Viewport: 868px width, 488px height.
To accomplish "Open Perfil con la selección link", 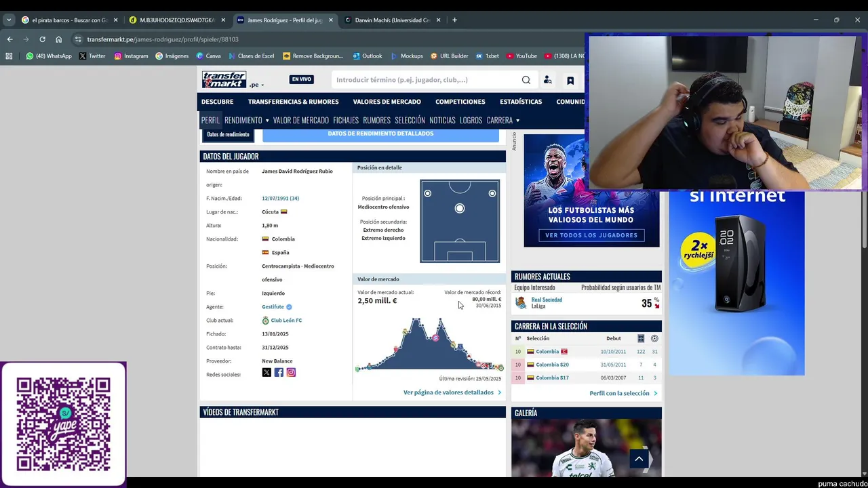I will tap(623, 393).
